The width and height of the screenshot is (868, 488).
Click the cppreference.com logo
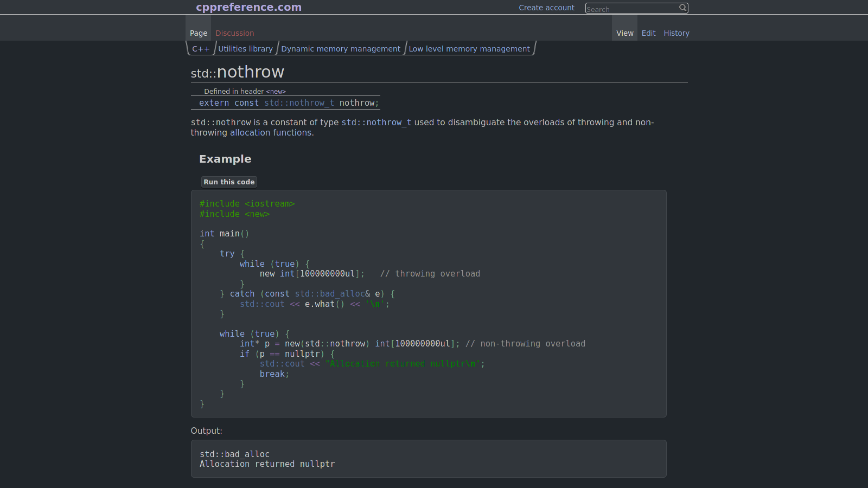tap(249, 7)
